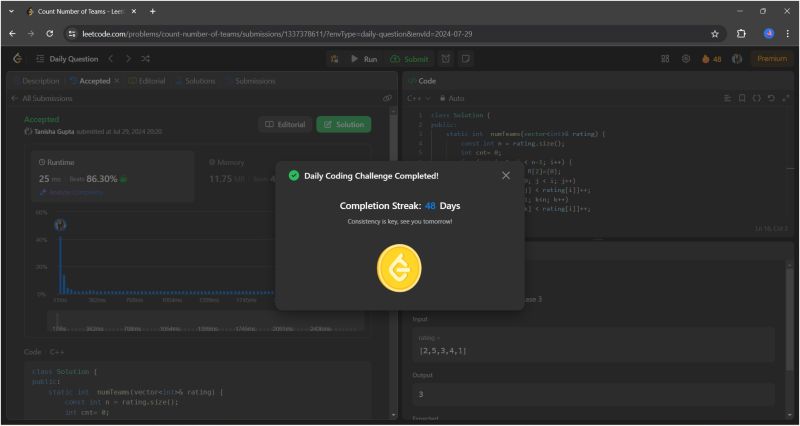Open the notes icon next to timer
The height and width of the screenshot is (426, 800).
pyautogui.click(x=466, y=59)
